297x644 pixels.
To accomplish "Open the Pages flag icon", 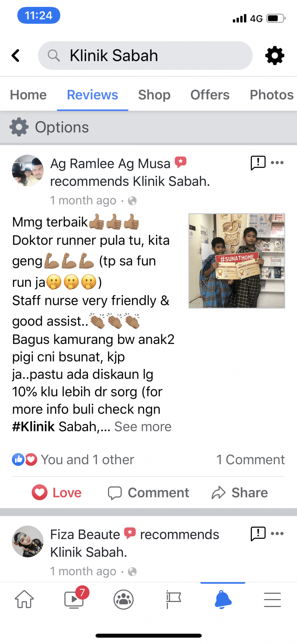I will [173, 599].
